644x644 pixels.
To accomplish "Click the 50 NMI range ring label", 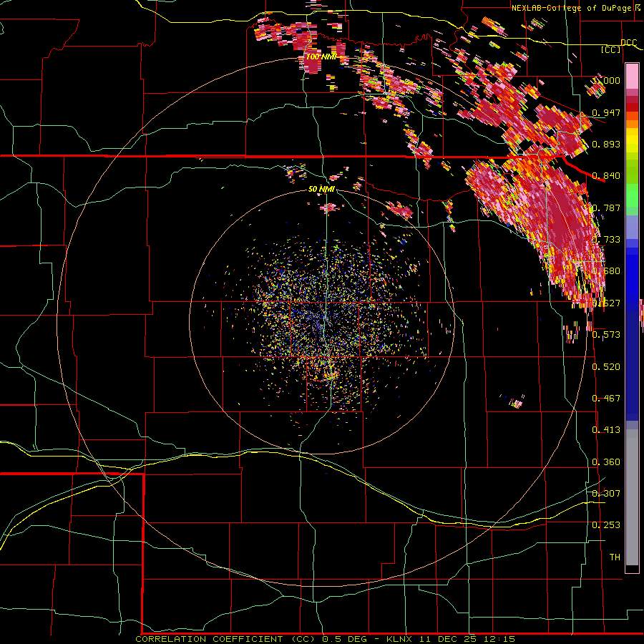I will tap(321, 190).
